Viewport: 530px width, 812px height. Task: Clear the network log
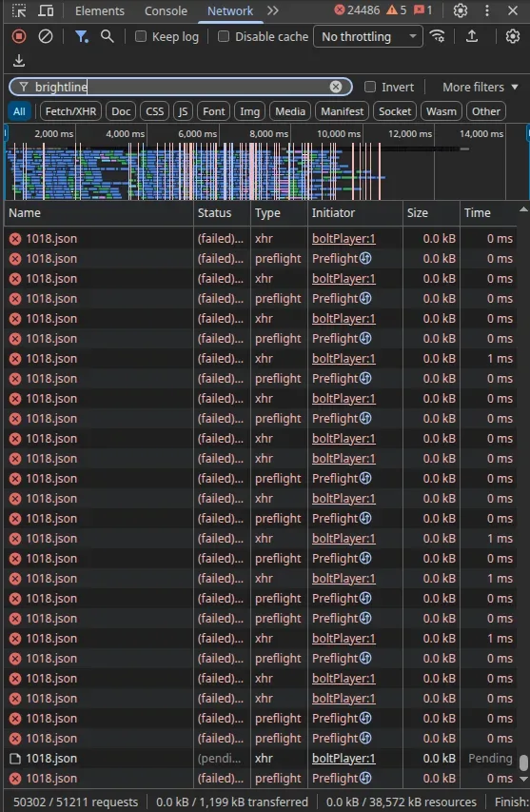[46, 36]
